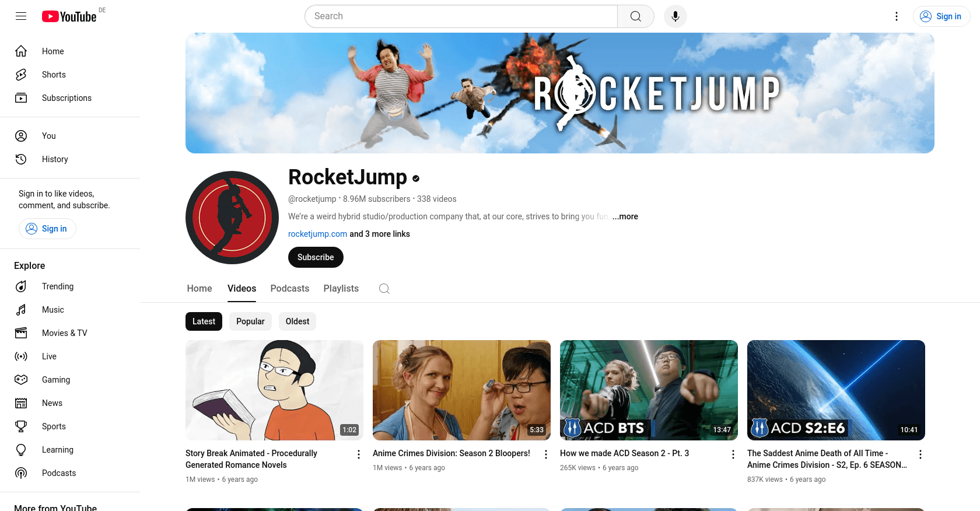Activate voice search microphone
980x511 pixels.
click(x=675, y=16)
